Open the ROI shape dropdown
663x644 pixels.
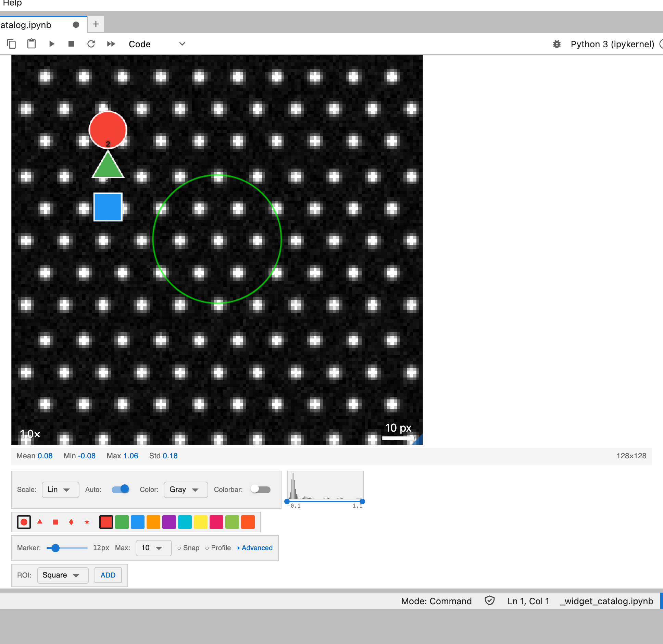click(63, 575)
